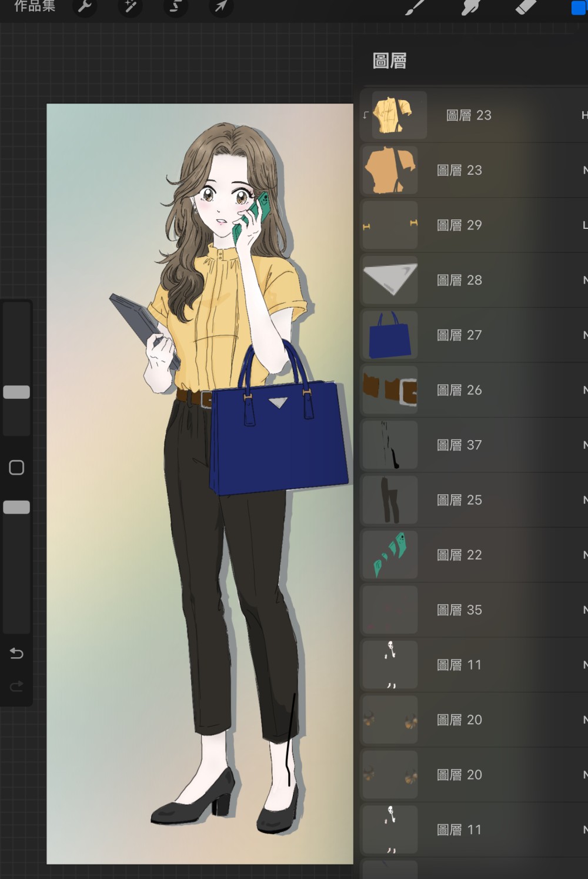Click the upper brush size slider handle

click(x=16, y=392)
